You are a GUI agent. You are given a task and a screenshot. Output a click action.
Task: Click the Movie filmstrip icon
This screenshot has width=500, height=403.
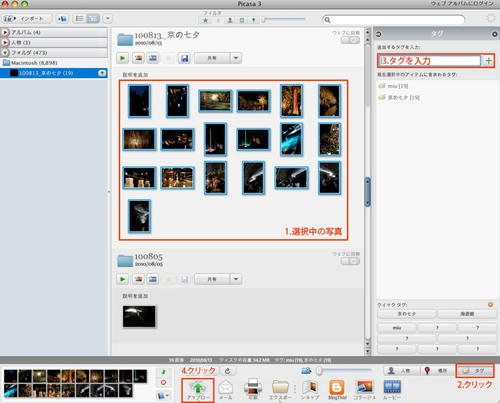pyautogui.click(x=392, y=389)
